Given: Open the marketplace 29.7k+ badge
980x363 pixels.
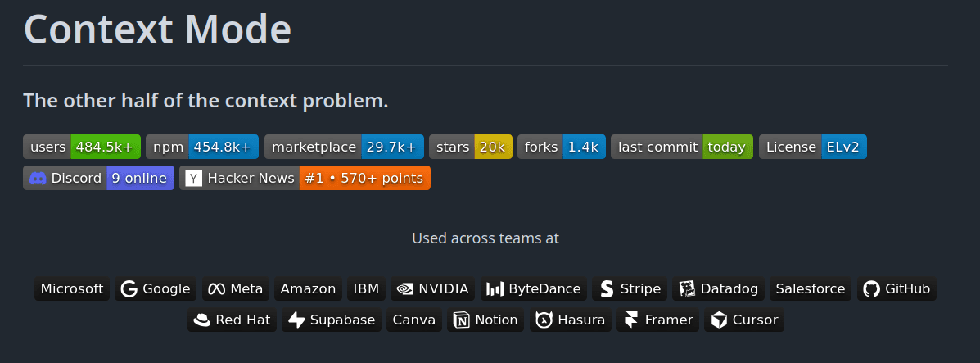Looking at the screenshot, I should coord(345,147).
